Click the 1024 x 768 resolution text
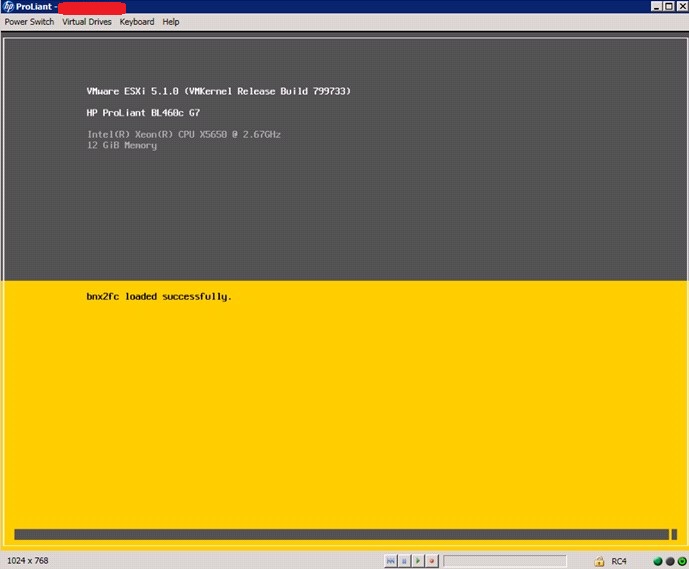The height and width of the screenshot is (569, 689). [28, 561]
